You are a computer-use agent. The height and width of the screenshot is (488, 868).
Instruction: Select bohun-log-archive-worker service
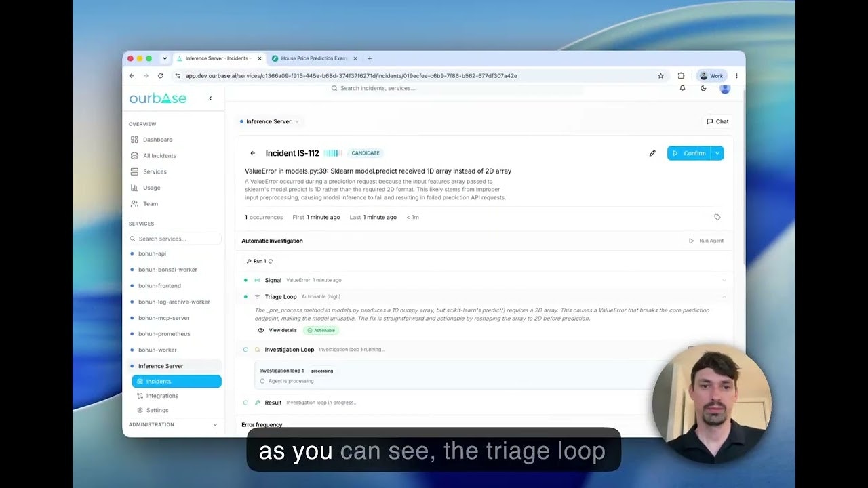pos(174,302)
